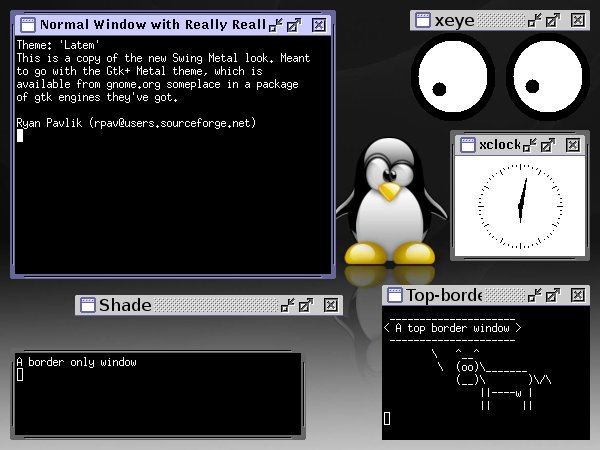
Task: Click the Normal Window title text
Action: [153, 25]
